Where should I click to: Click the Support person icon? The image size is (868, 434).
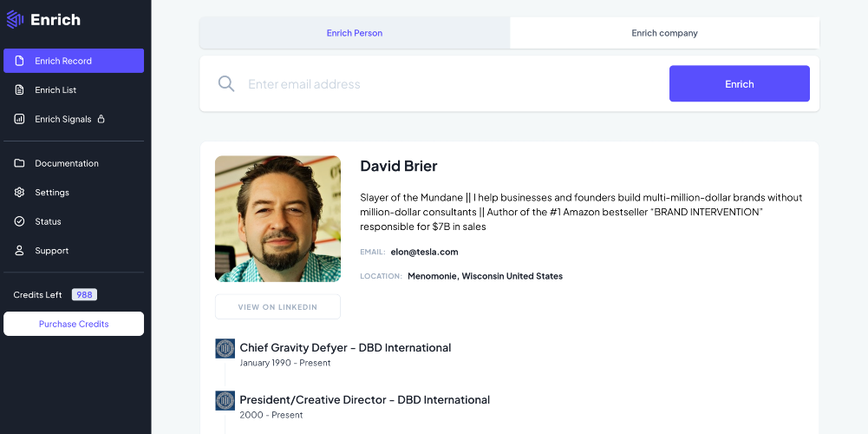(x=19, y=251)
